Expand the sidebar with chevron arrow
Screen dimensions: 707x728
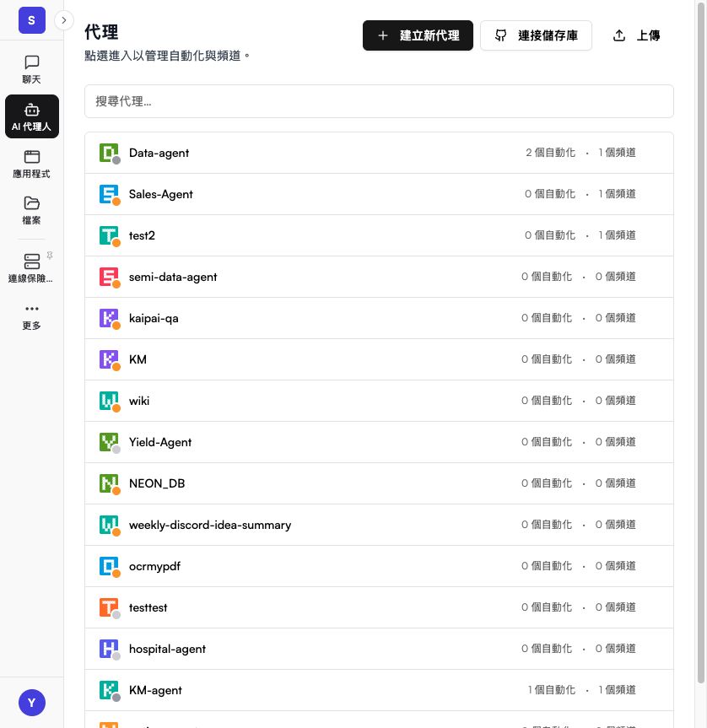point(64,20)
